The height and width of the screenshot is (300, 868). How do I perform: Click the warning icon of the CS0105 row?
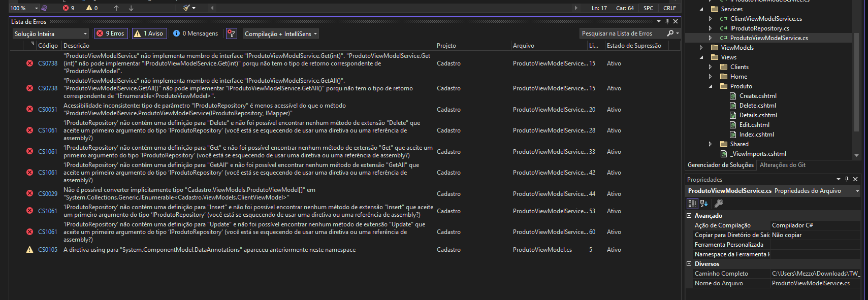tap(29, 249)
